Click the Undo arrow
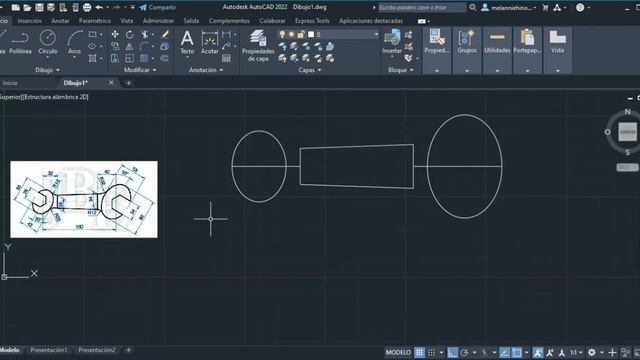 (x=99, y=7)
